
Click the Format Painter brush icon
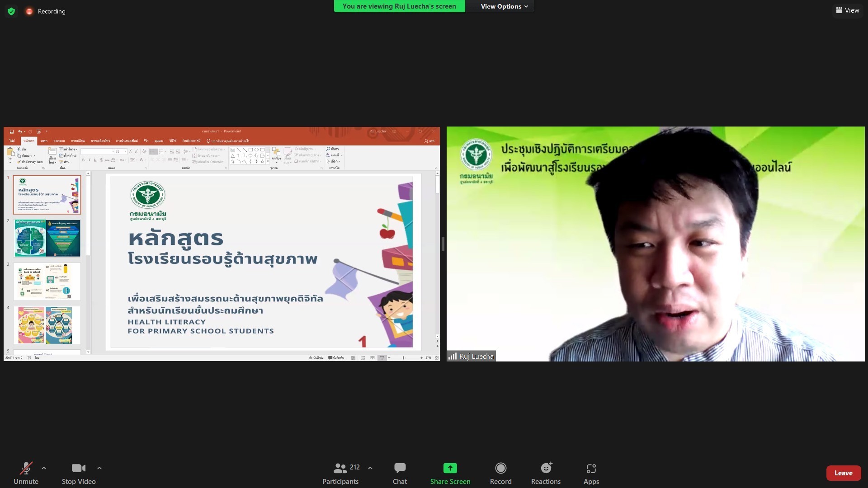click(x=19, y=162)
